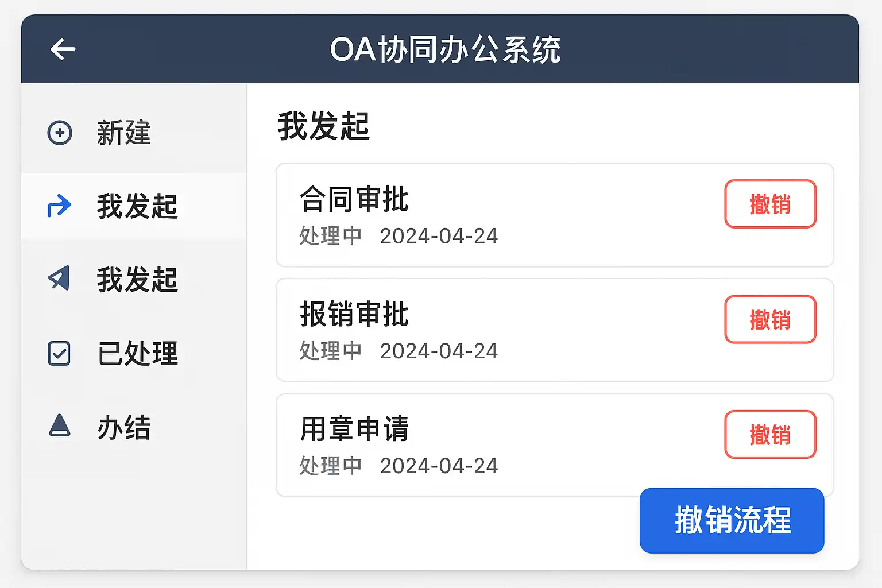Open the 报销审批 entry title
Image resolution: width=882 pixels, height=588 pixels.
coord(354,314)
